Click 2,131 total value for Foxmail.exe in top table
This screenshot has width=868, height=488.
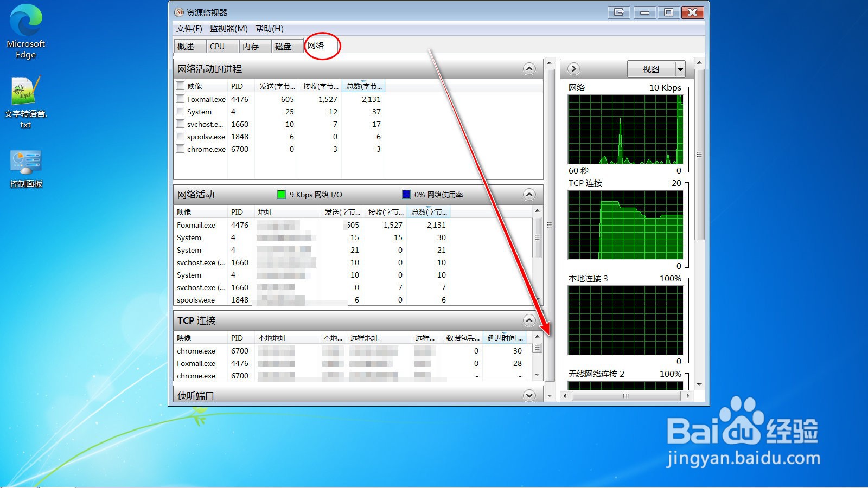coord(371,99)
